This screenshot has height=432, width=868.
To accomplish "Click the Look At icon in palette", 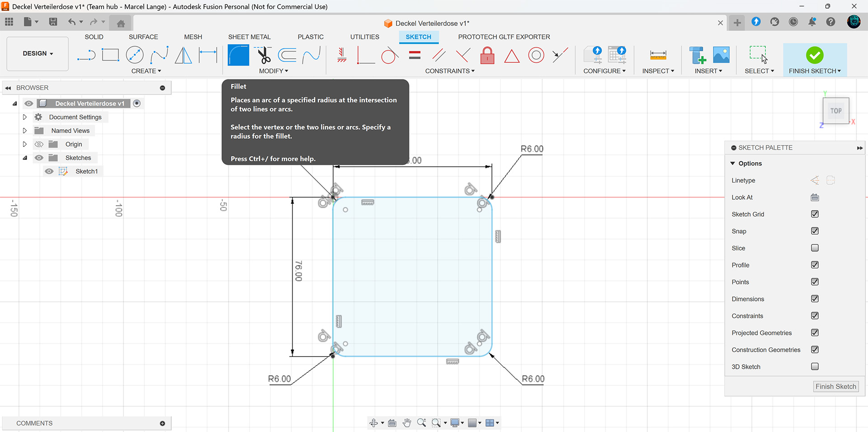I will coord(815,197).
